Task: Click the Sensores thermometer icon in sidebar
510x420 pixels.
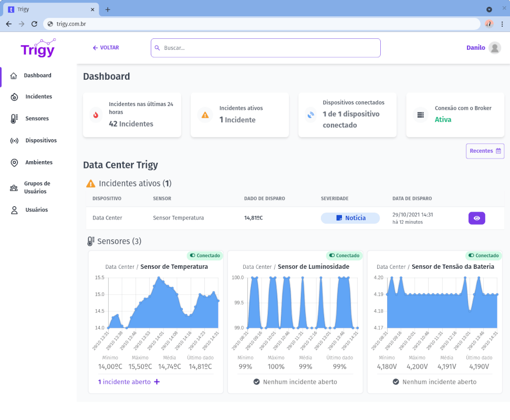Action: coord(14,119)
